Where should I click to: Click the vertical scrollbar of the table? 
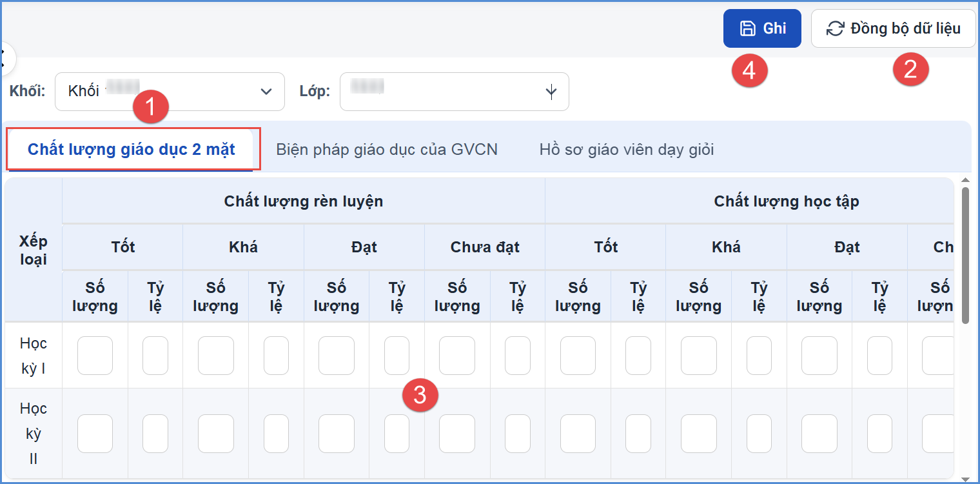(x=965, y=256)
